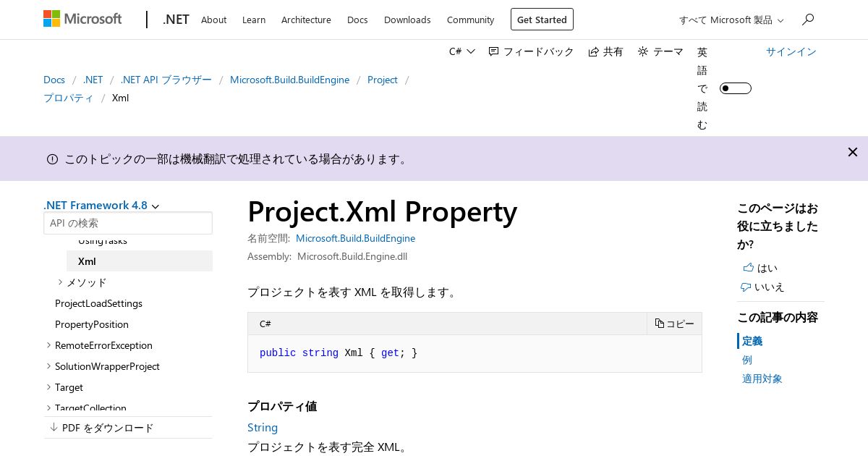Image resolution: width=868 pixels, height=456 pixels.
Task: Go to プロパティ breadcrumb link
Action: pyautogui.click(x=68, y=98)
